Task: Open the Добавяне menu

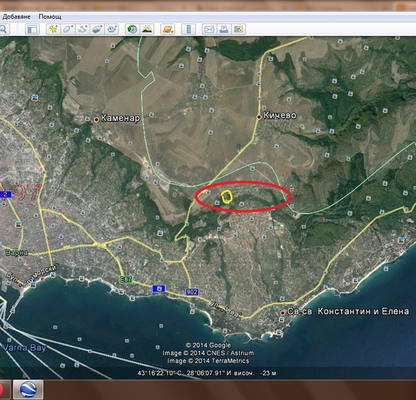Action: click(x=16, y=17)
